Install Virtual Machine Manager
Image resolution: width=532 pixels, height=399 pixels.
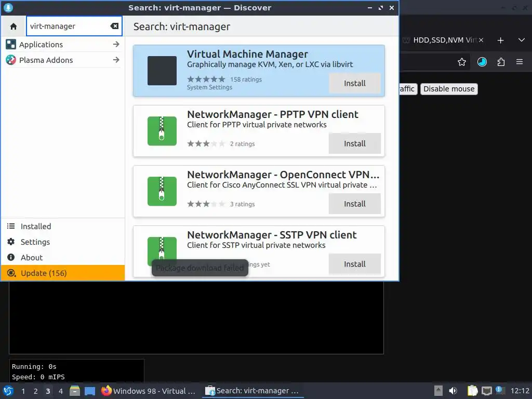pyautogui.click(x=354, y=83)
